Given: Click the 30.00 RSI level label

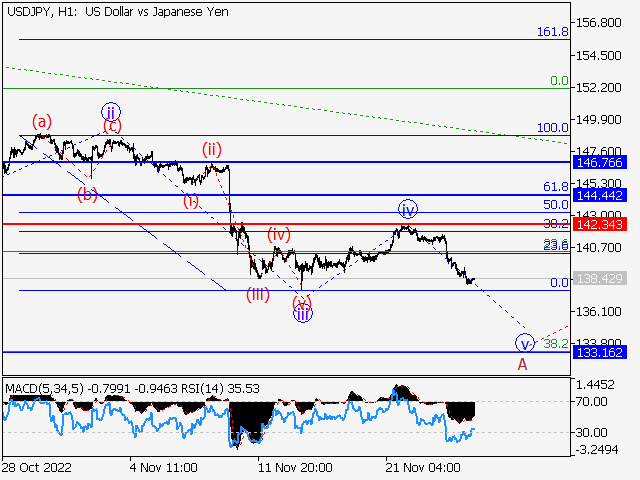Looking at the screenshot, I should click(x=591, y=432).
